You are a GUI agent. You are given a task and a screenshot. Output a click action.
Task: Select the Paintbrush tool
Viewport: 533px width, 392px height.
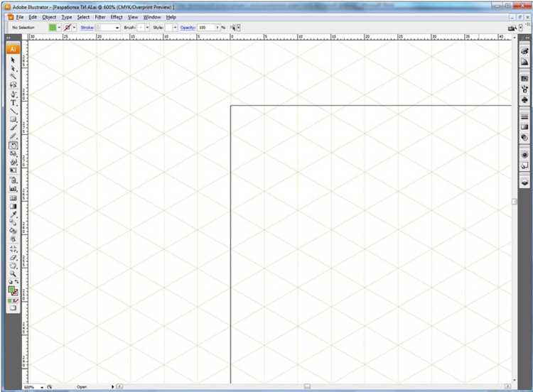(x=13, y=128)
